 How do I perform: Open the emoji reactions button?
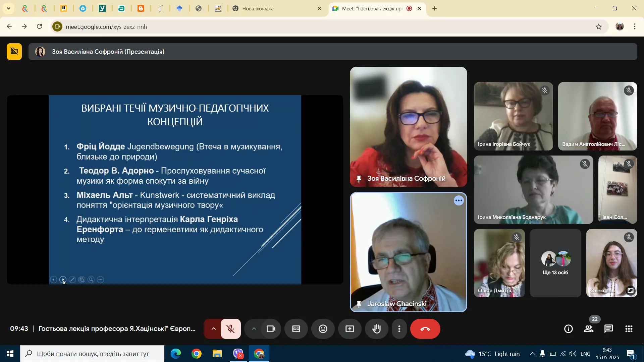323,329
